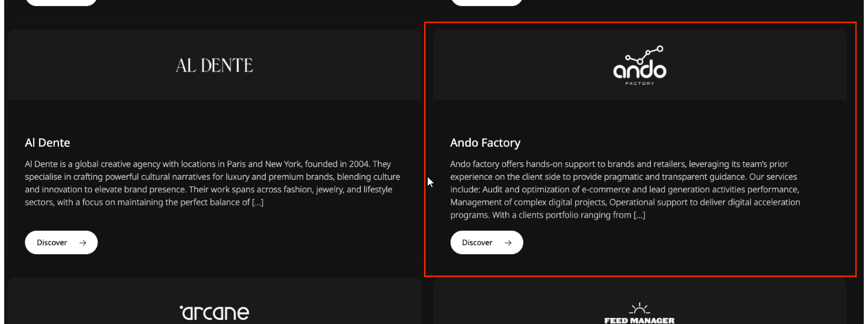Image resolution: width=868 pixels, height=324 pixels.
Task: Open the Ando Factory heading link
Action: click(x=485, y=143)
